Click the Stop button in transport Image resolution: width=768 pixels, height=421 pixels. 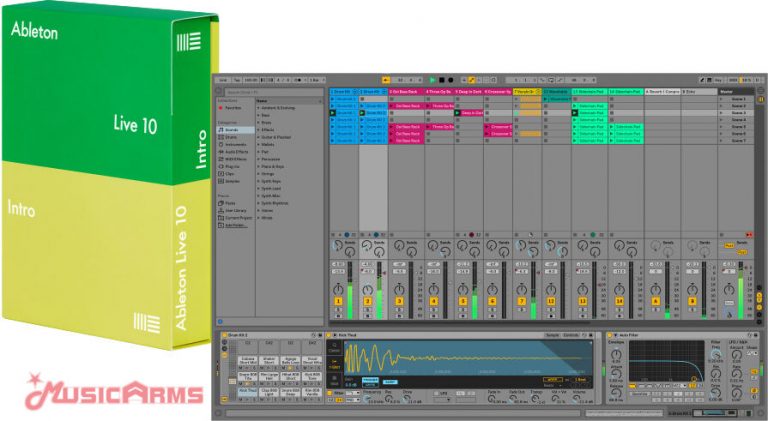[x=441, y=79]
